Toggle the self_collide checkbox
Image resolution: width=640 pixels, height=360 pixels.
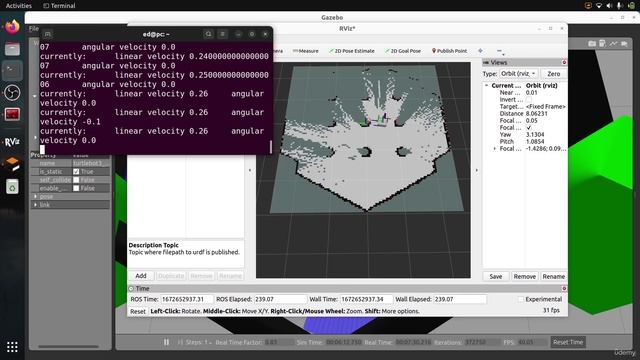click(76, 180)
